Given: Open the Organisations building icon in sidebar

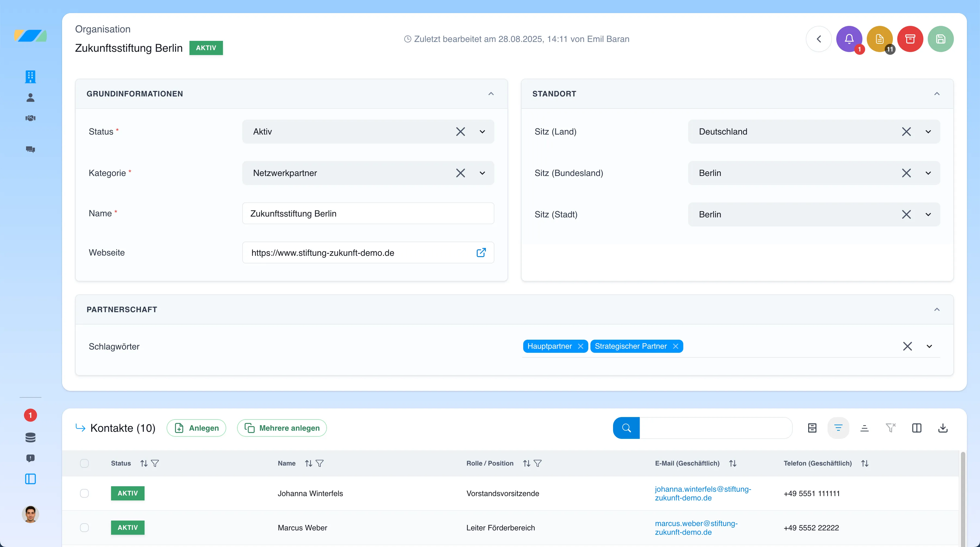Looking at the screenshot, I should pos(30,77).
